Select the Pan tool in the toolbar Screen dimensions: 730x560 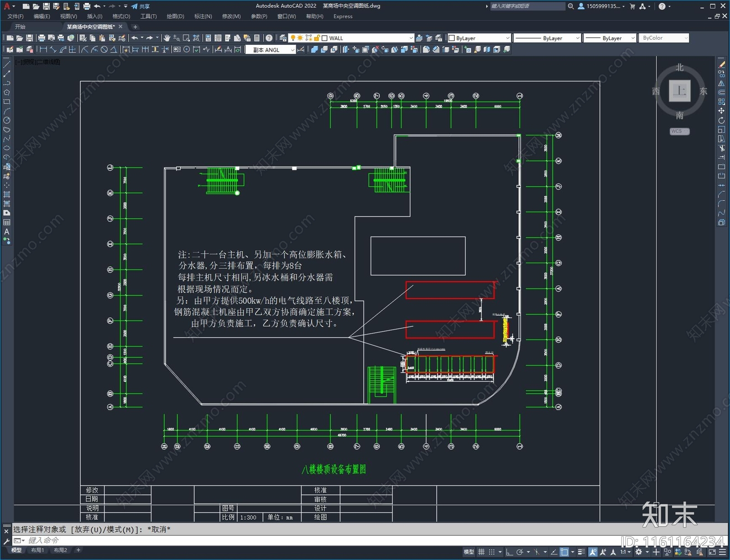click(x=167, y=38)
